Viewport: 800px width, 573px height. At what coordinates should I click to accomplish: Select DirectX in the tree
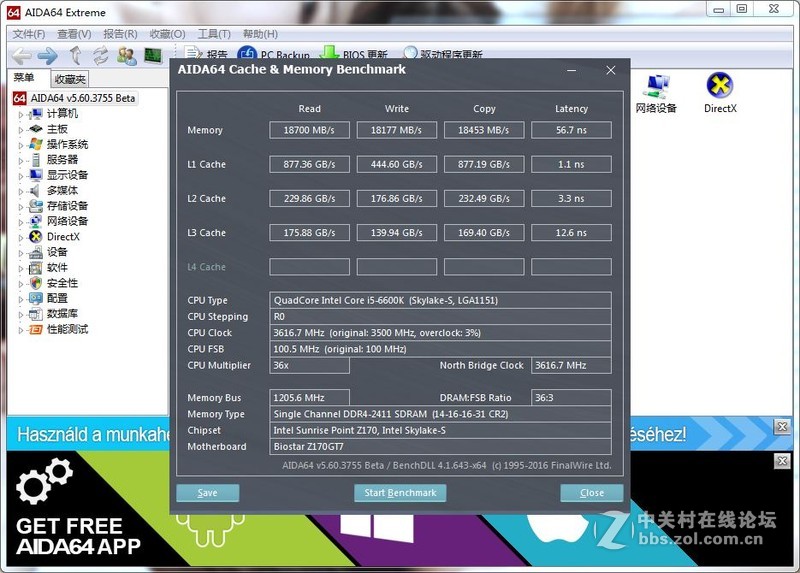[x=63, y=237]
